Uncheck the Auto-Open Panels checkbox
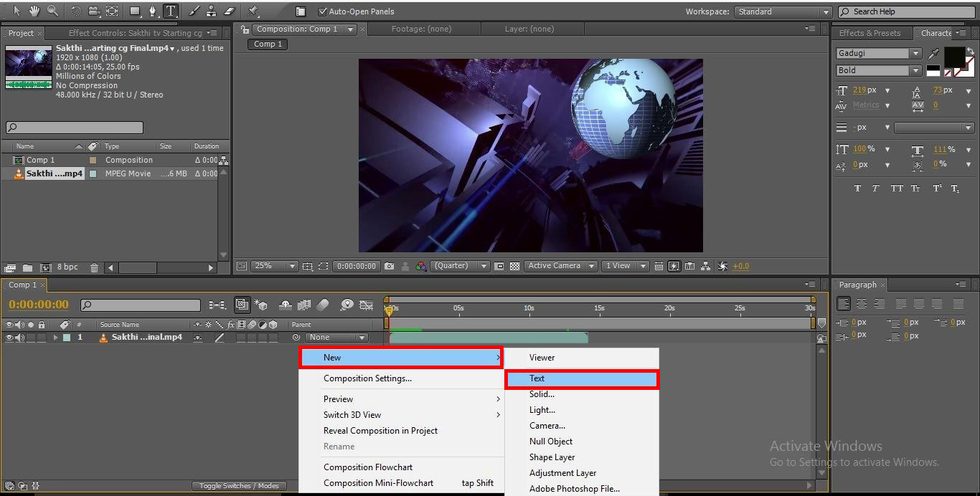 tap(323, 11)
